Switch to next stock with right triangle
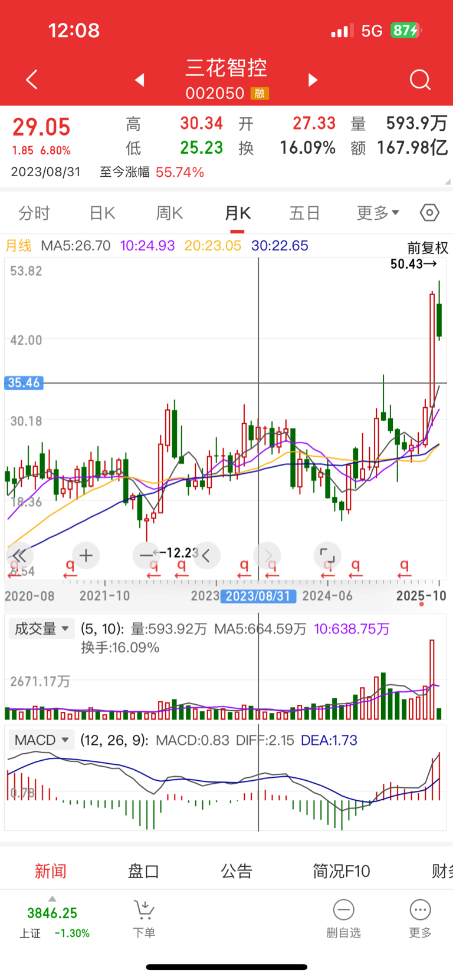The width and height of the screenshot is (453, 980). [313, 80]
